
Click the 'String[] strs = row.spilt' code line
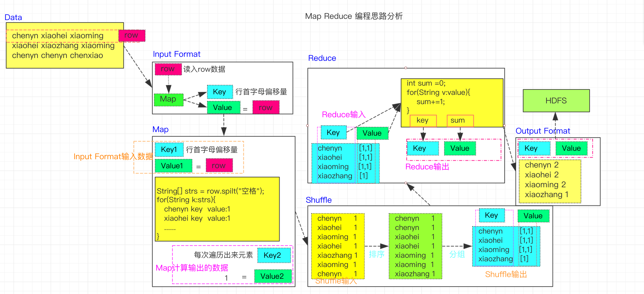210,191
